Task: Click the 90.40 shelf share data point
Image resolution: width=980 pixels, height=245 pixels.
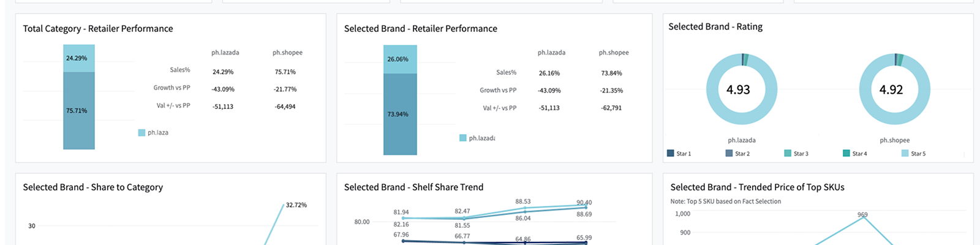Action: pos(586,207)
